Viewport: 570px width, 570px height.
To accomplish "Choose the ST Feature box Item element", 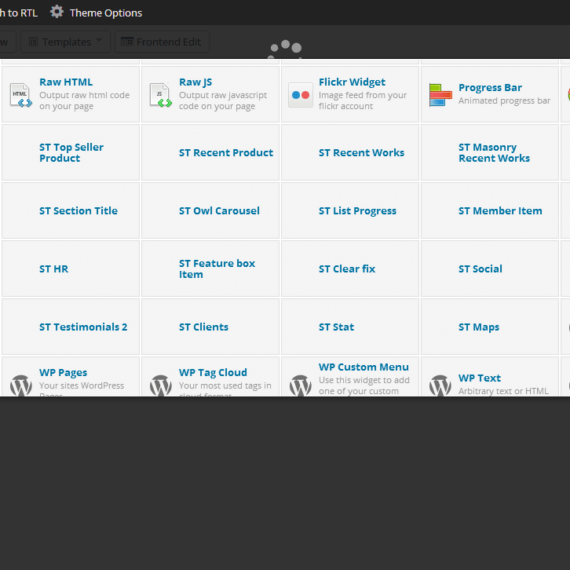I will point(210,269).
